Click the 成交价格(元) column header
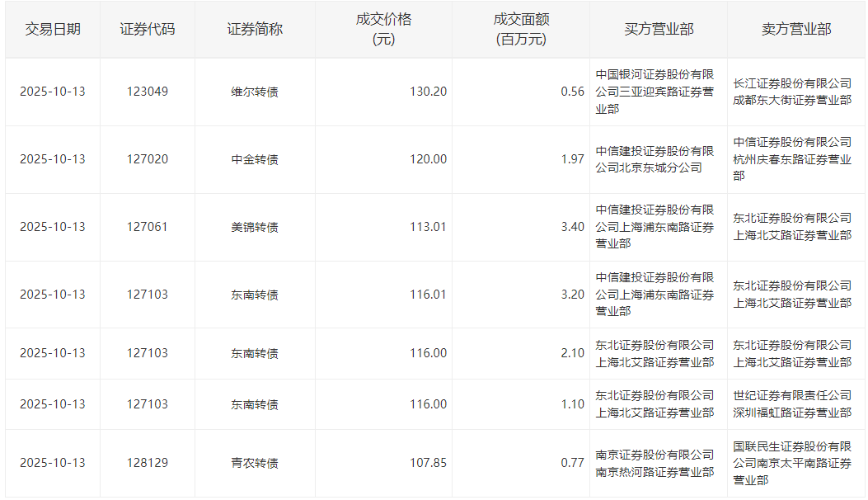Image resolution: width=868 pixels, height=500 pixels. pos(383,30)
